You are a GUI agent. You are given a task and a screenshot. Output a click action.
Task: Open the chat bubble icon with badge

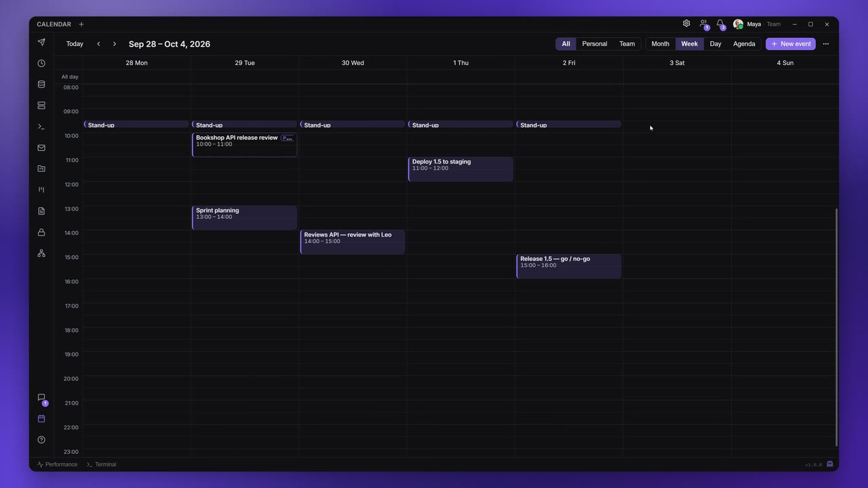(x=41, y=398)
